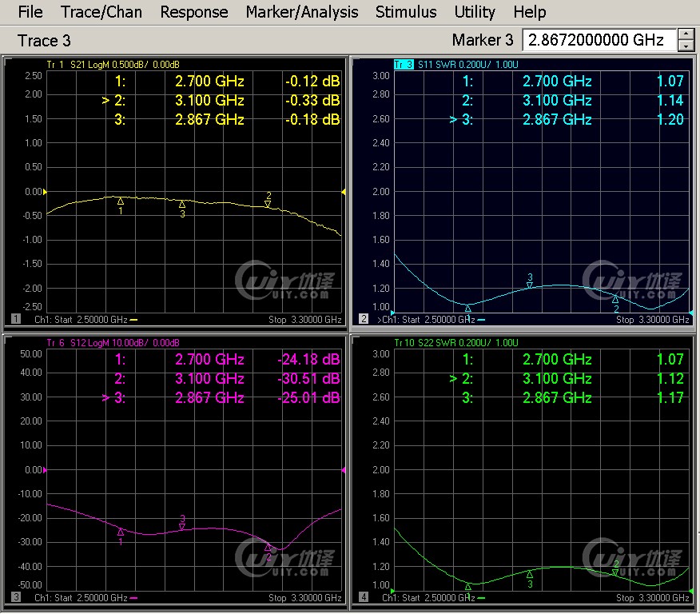Click S22 marker 2 readout value 1.12
The width and height of the screenshot is (700, 614).
pyautogui.click(x=670, y=378)
